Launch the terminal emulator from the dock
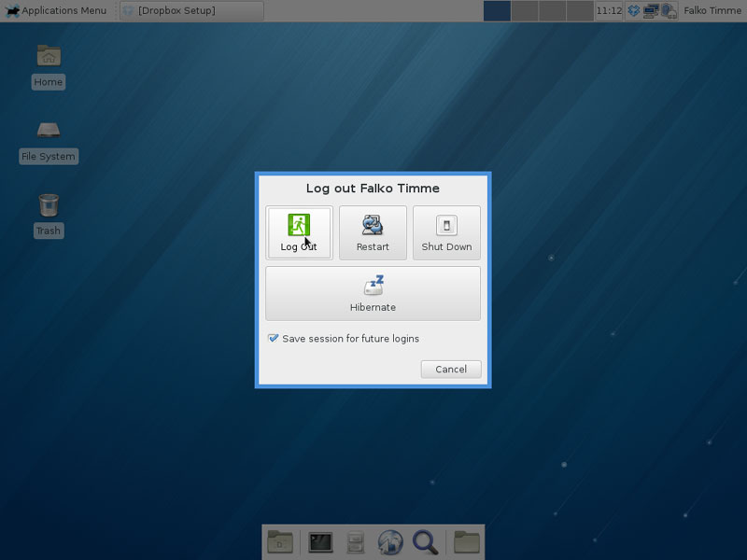The width and height of the screenshot is (747, 560). pyautogui.click(x=321, y=541)
